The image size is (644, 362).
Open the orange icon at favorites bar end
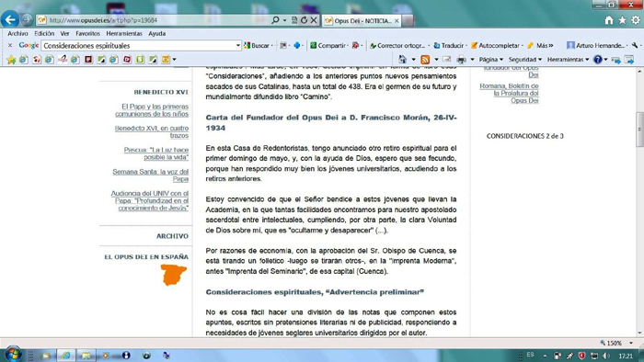click(166, 60)
